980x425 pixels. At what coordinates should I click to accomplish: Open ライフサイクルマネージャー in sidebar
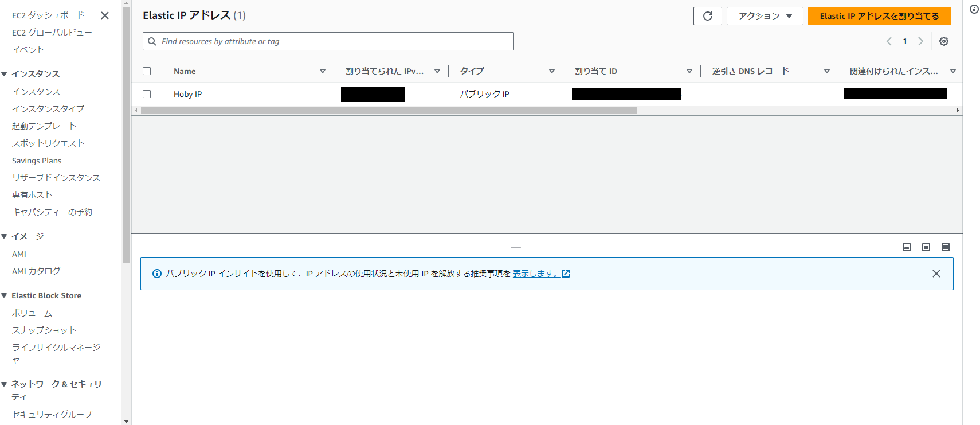[x=56, y=354]
